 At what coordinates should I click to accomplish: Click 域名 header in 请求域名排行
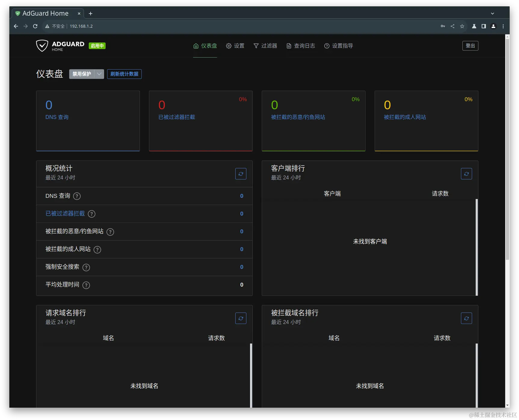[x=108, y=338]
